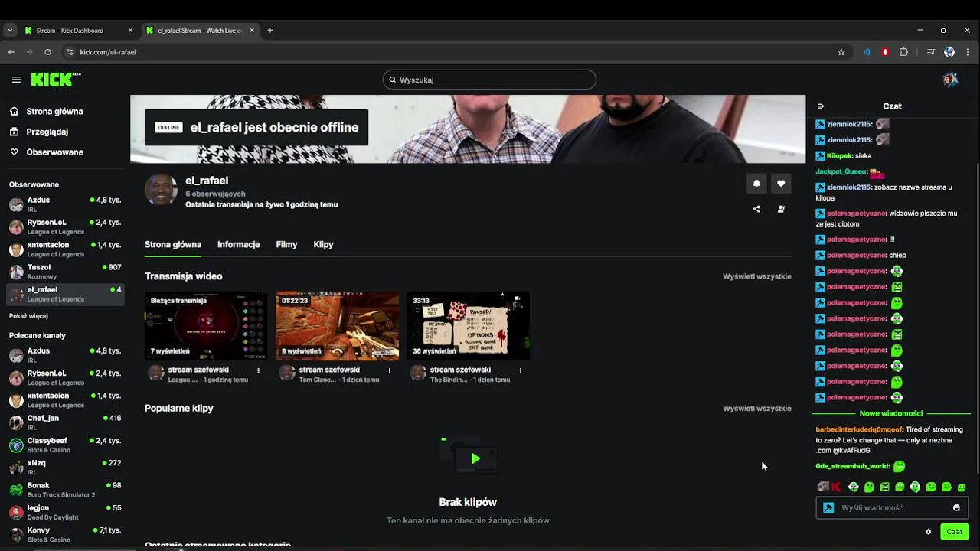The image size is (980, 551).
Task: Click the Wyślij wiadomość chat input
Action: pyautogui.click(x=892, y=507)
